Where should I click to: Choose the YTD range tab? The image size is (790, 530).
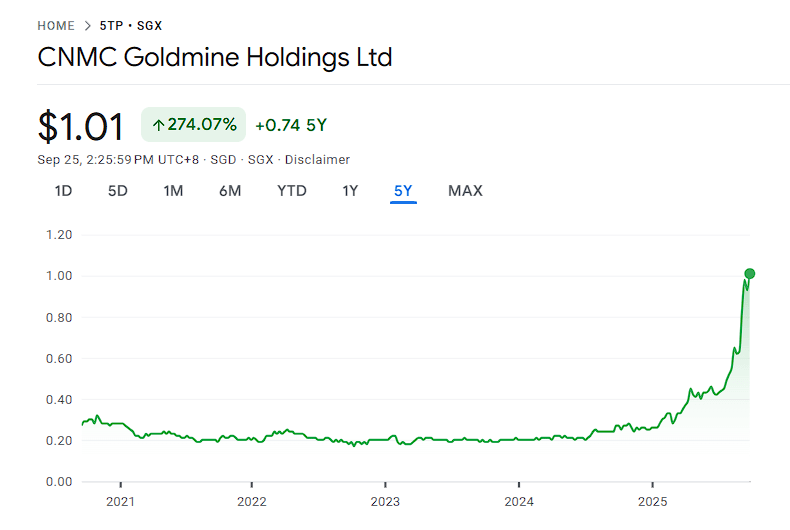coord(292,191)
